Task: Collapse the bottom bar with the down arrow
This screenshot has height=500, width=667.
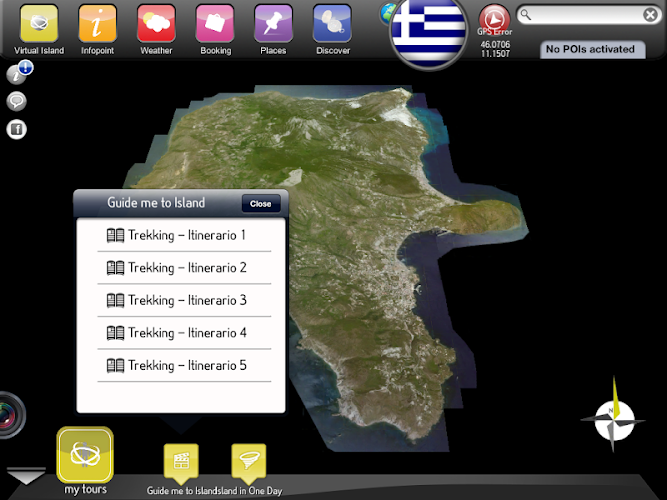Action: point(26,476)
